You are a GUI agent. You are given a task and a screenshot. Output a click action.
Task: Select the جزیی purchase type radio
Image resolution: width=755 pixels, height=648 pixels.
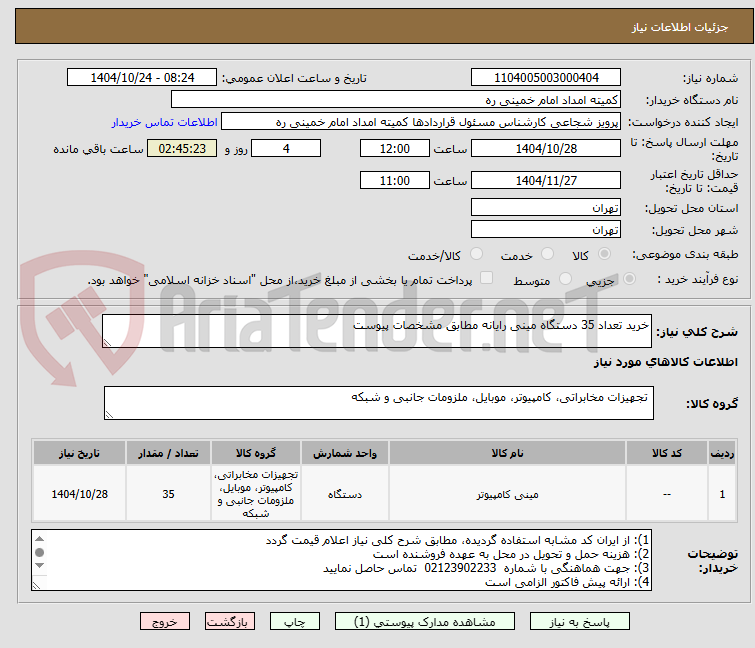pos(629,279)
